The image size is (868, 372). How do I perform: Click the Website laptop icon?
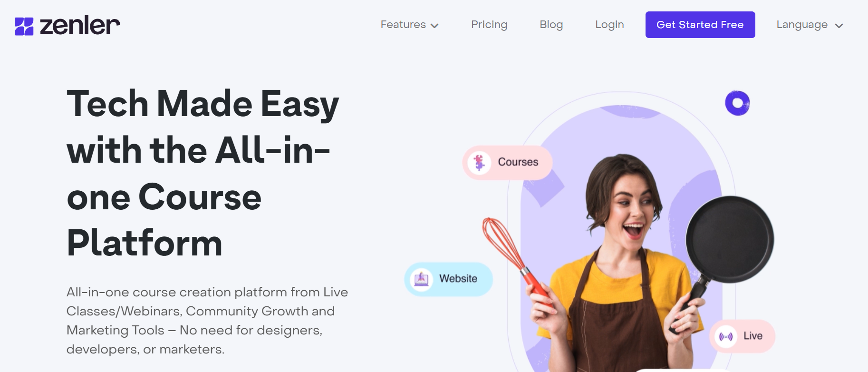pos(421,279)
